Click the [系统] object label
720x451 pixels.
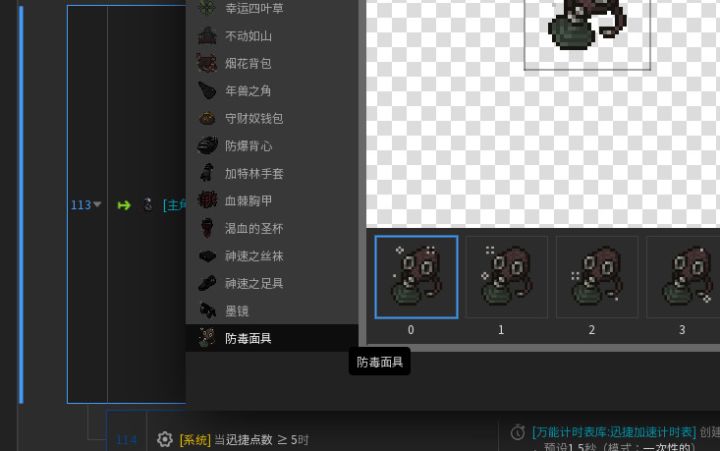tap(195, 440)
